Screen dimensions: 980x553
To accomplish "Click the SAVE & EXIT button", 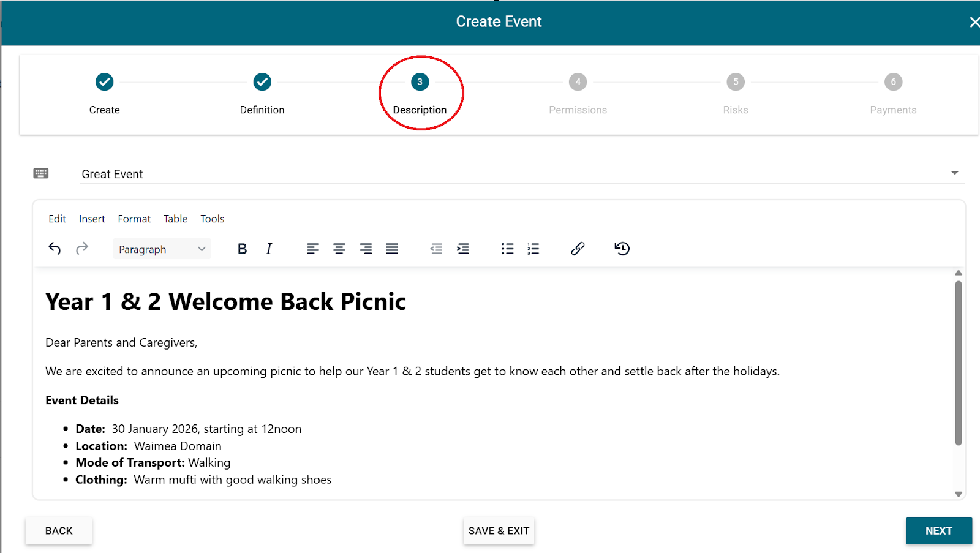I will 499,531.
